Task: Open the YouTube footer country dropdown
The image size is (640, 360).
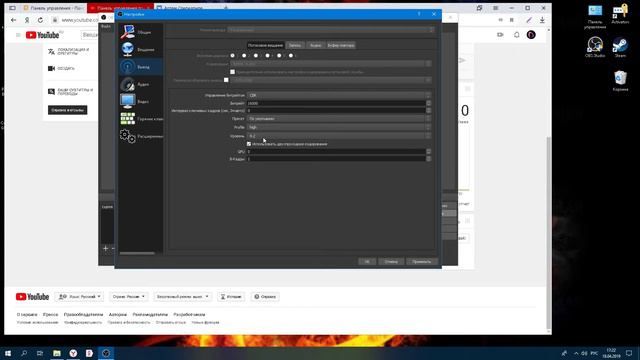Action: click(x=129, y=297)
